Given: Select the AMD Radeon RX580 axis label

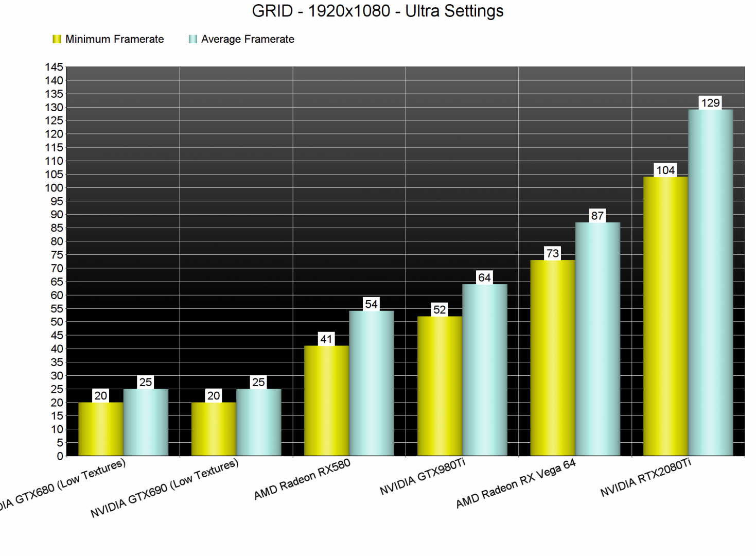Looking at the screenshot, I should (x=302, y=479).
